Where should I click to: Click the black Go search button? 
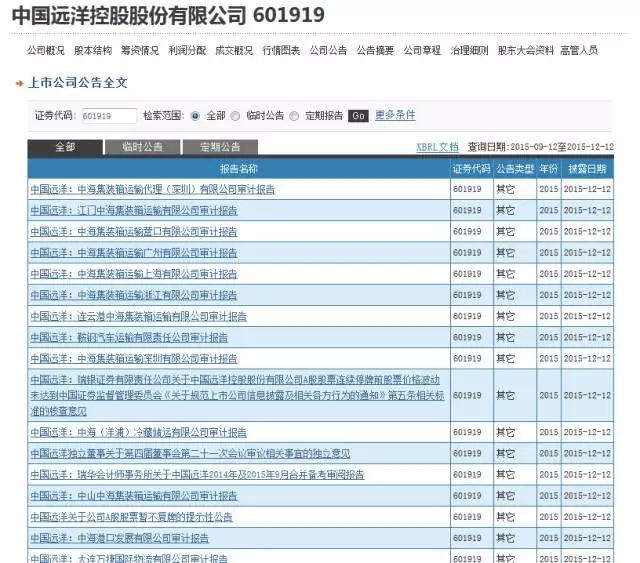pyautogui.click(x=358, y=116)
